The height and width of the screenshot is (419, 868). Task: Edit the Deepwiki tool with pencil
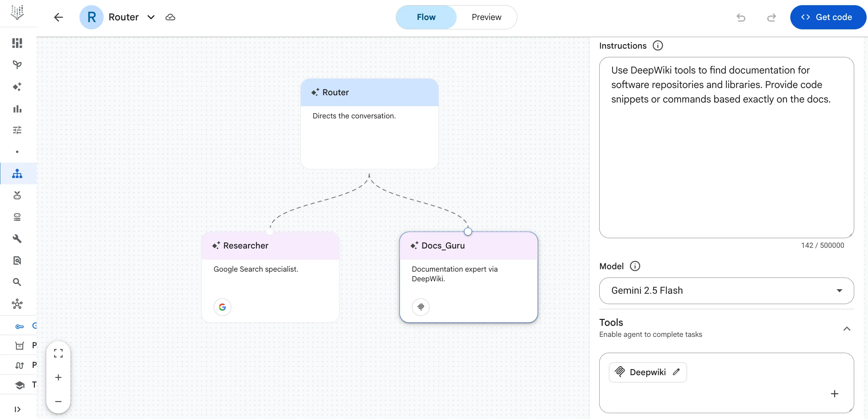[676, 372]
